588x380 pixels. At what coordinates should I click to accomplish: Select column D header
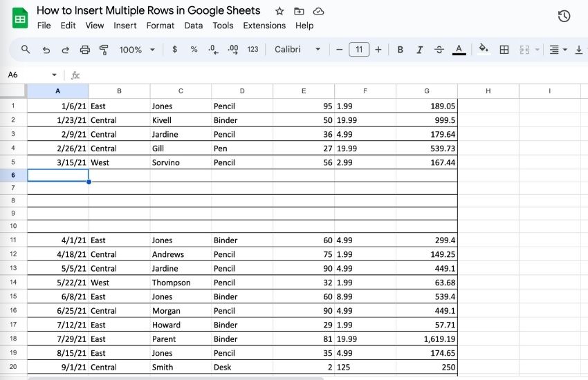[242, 91]
